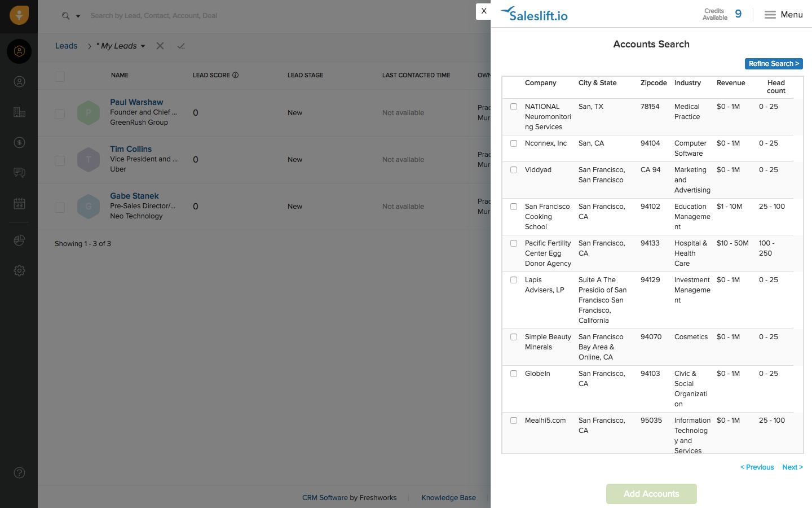Close the Saleslift panel with X

click(484, 11)
